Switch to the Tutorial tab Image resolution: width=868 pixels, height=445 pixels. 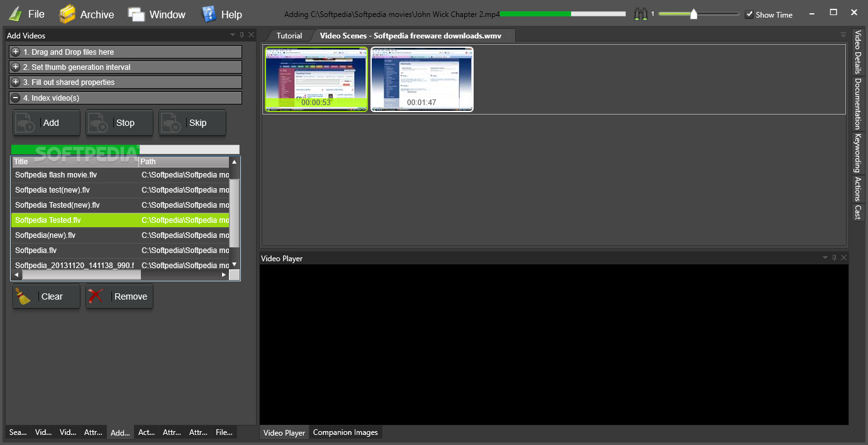coord(289,36)
